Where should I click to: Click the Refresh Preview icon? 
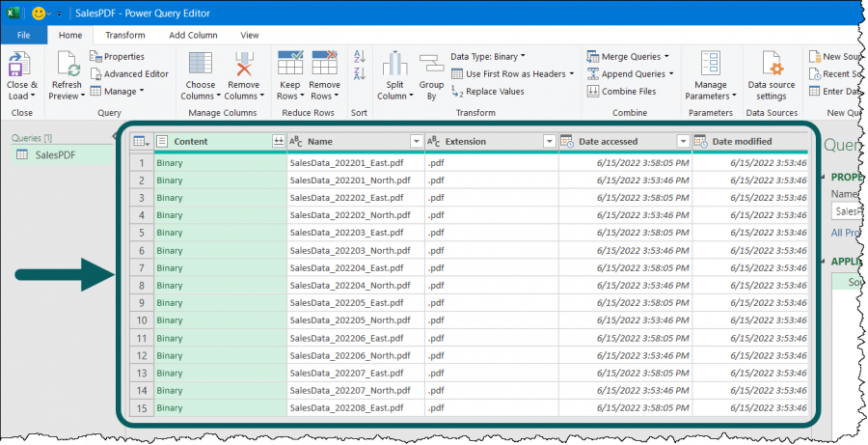[x=67, y=68]
